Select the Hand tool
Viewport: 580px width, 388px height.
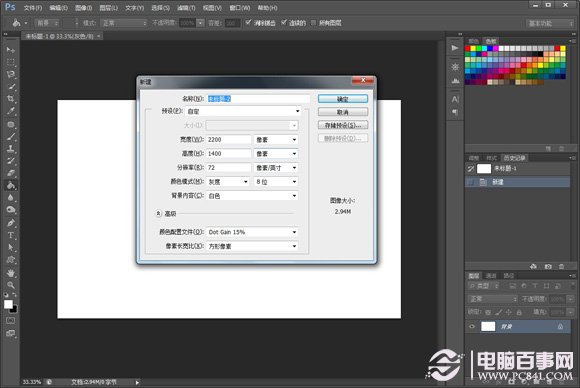tap(11, 273)
